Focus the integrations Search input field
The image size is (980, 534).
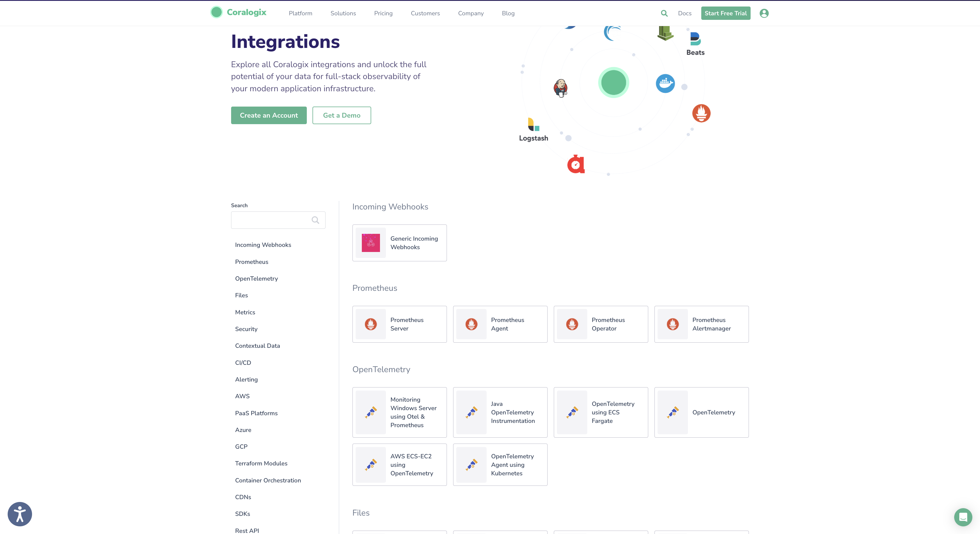(x=278, y=220)
